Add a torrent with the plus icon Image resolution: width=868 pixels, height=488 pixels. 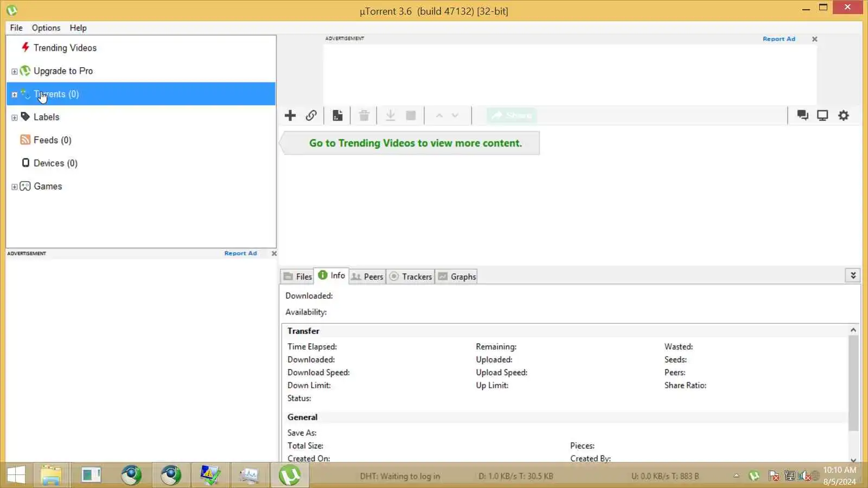tap(290, 115)
